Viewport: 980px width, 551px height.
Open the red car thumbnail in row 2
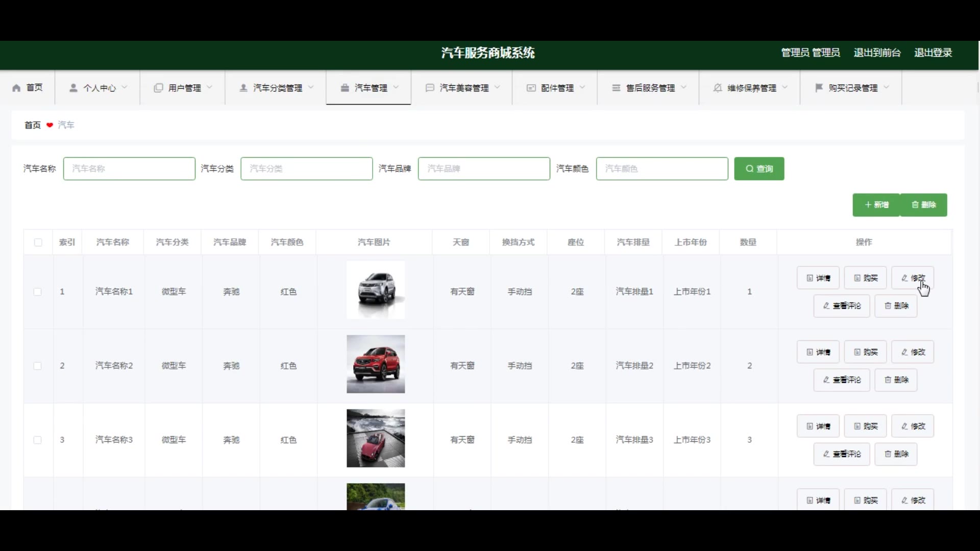[376, 364]
